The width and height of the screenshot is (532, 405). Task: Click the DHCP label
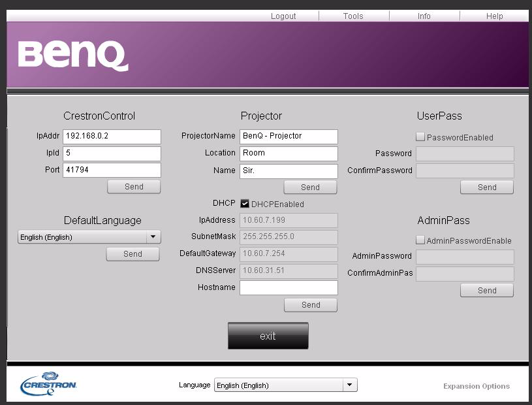point(224,203)
